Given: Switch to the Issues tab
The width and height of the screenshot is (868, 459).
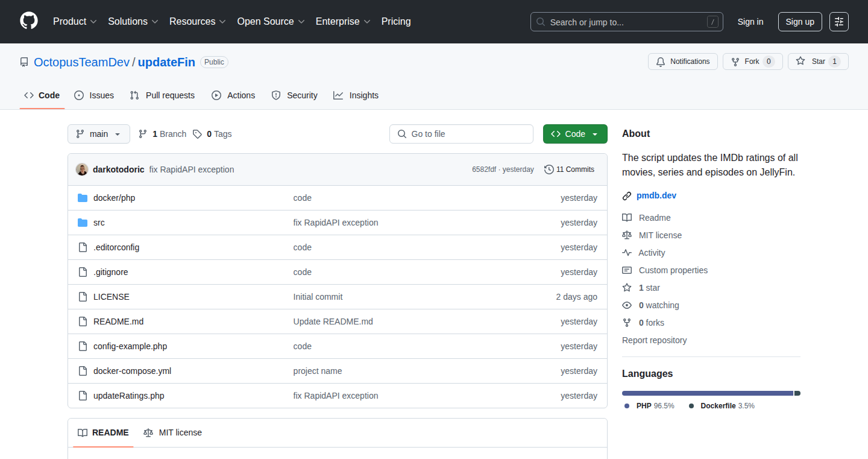Looking at the screenshot, I should point(94,95).
